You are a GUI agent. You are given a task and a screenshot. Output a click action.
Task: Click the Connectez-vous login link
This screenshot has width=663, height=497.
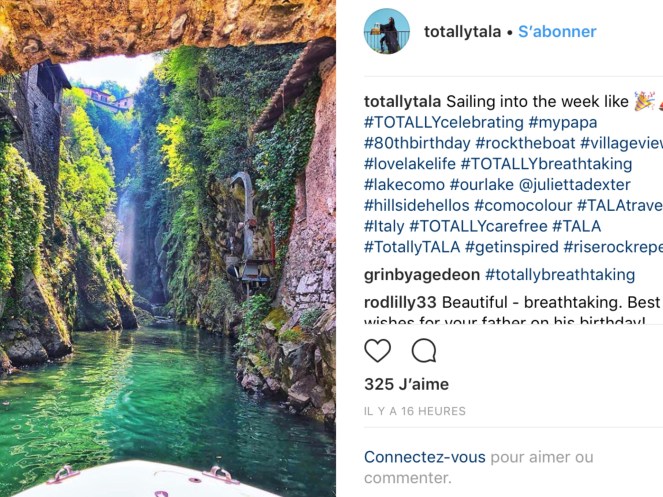424,457
